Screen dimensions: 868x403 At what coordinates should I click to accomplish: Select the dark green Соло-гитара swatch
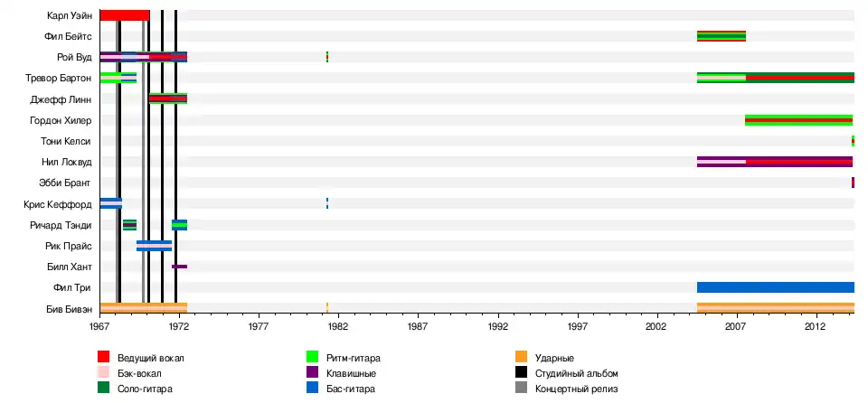click(104, 389)
